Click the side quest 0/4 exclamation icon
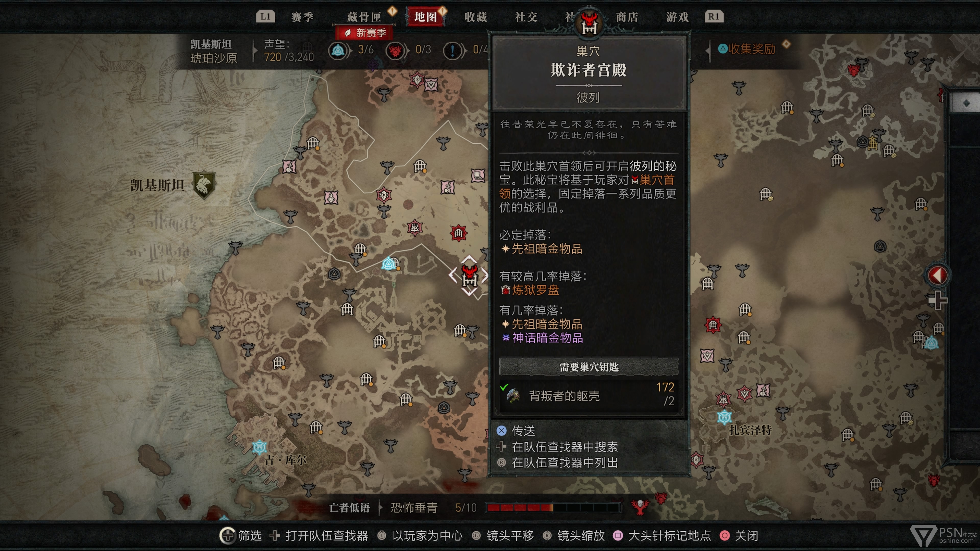Image resolution: width=980 pixels, height=551 pixels. 453,50
